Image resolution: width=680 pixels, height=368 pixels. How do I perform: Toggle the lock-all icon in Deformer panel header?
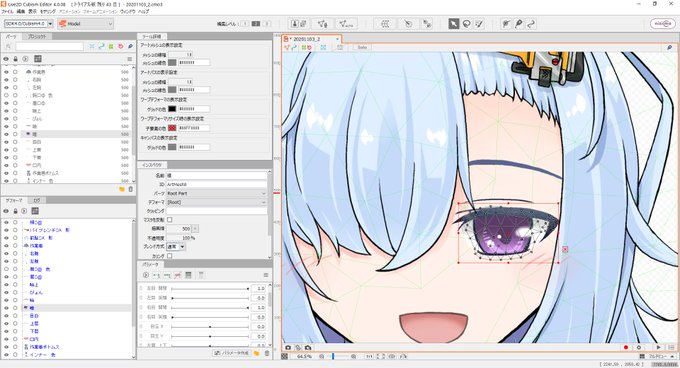(x=15, y=211)
